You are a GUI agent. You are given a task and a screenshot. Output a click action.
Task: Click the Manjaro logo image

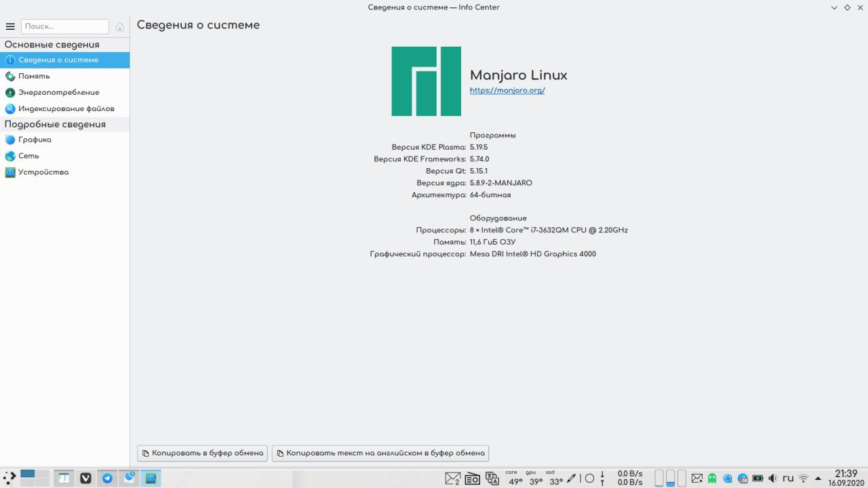tap(426, 81)
